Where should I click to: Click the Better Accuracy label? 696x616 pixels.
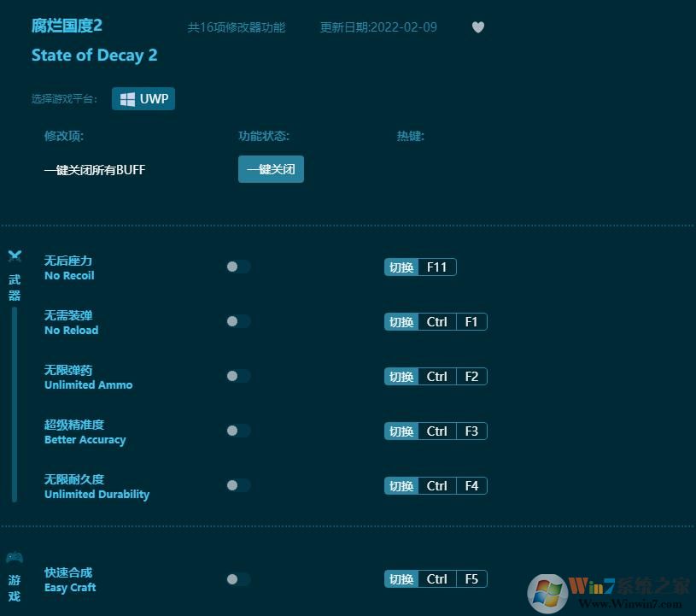click(x=85, y=440)
